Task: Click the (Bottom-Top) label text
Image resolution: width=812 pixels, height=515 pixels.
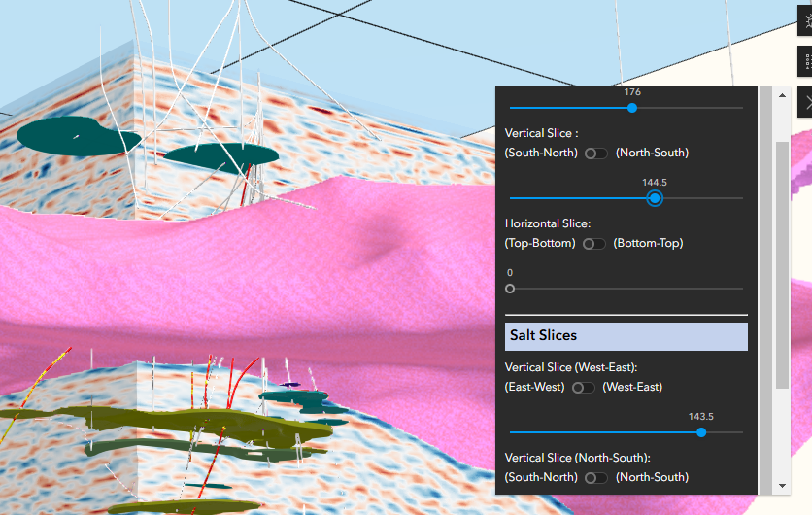Action: click(x=648, y=244)
